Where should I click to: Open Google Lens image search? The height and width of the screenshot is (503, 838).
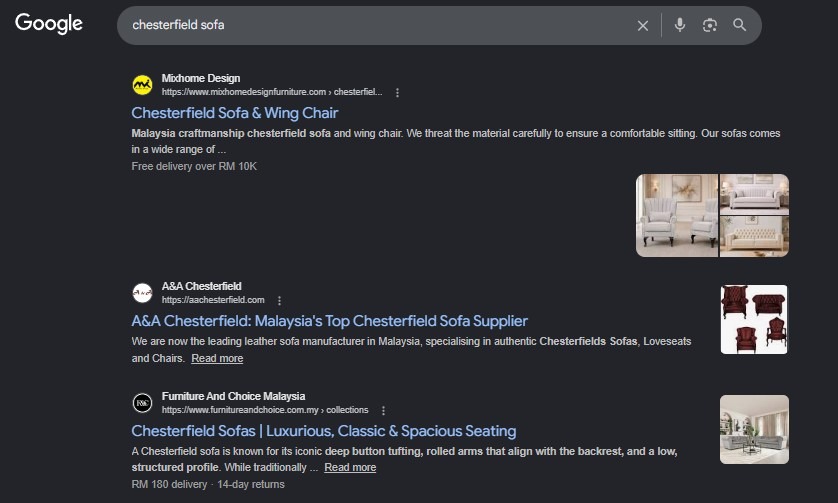tap(709, 25)
